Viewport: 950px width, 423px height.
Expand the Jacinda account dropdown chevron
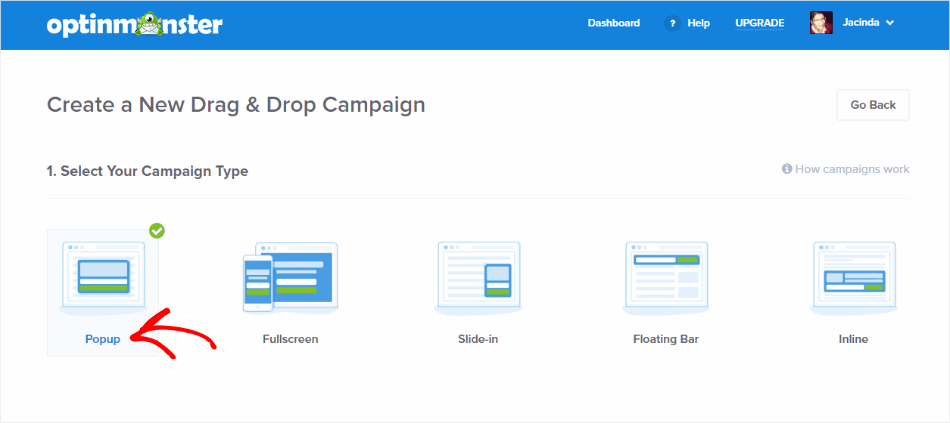click(889, 24)
